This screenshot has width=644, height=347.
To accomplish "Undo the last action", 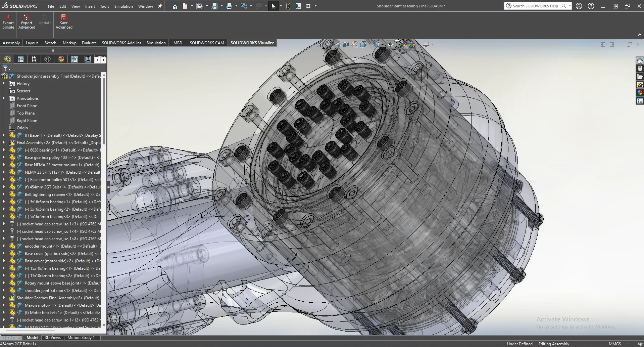I will point(244,6).
